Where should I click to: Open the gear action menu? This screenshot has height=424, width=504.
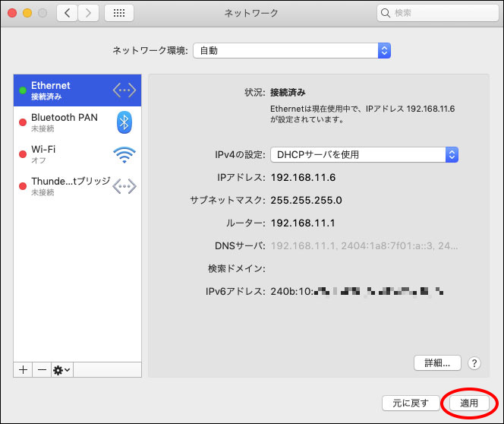pyautogui.click(x=62, y=370)
